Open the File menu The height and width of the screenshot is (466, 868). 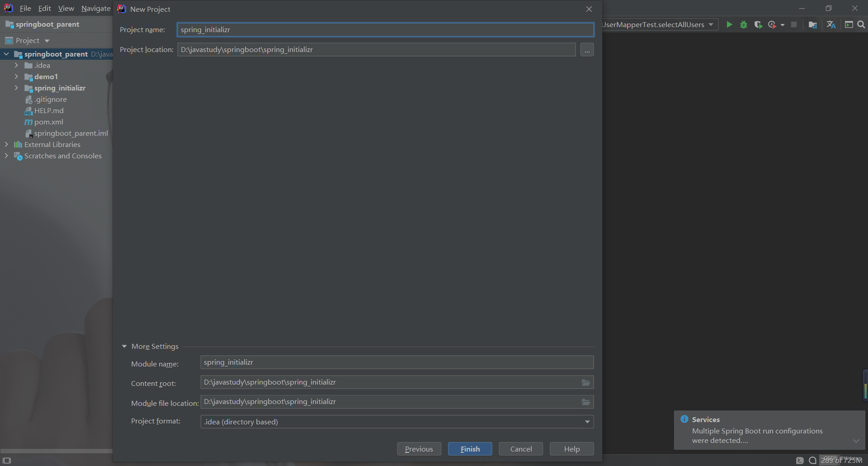point(25,8)
